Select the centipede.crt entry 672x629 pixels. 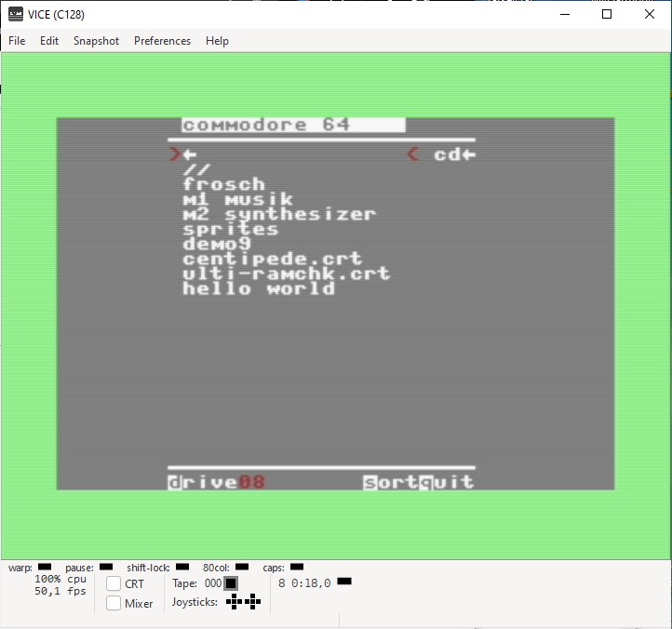tap(272, 259)
